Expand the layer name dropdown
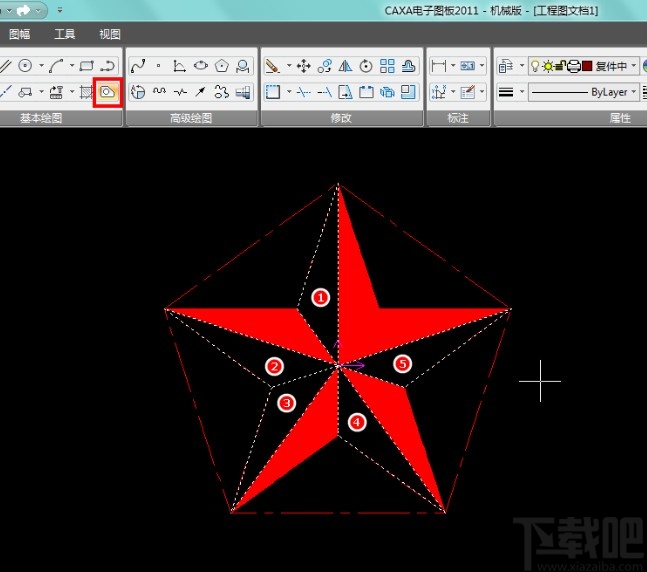This screenshot has width=647, height=572. [x=634, y=66]
